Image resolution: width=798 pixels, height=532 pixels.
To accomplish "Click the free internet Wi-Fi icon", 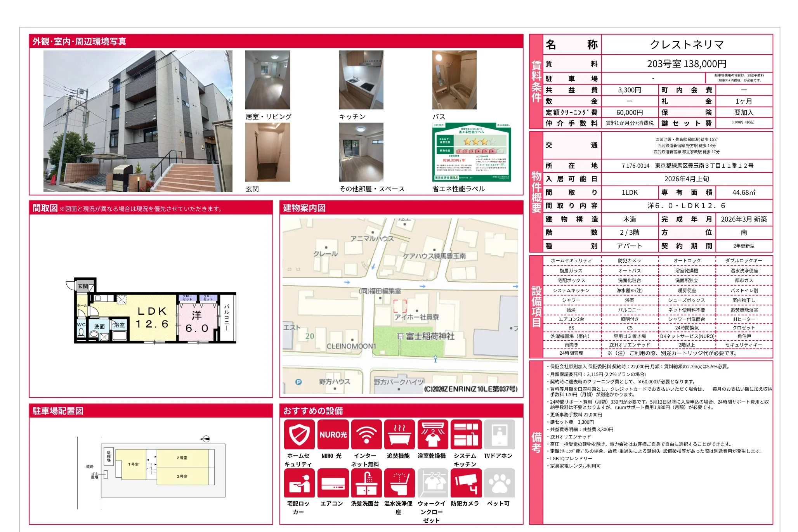I will [366, 434].
